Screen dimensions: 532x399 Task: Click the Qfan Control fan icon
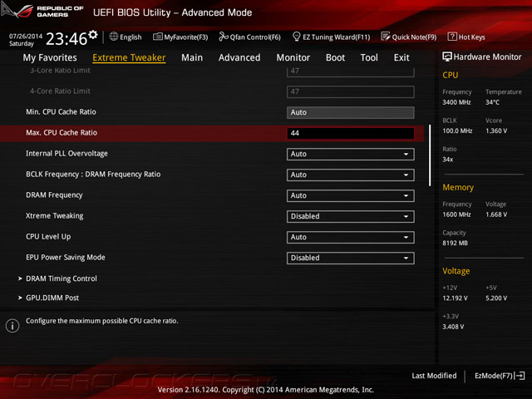tap(224, 37)
